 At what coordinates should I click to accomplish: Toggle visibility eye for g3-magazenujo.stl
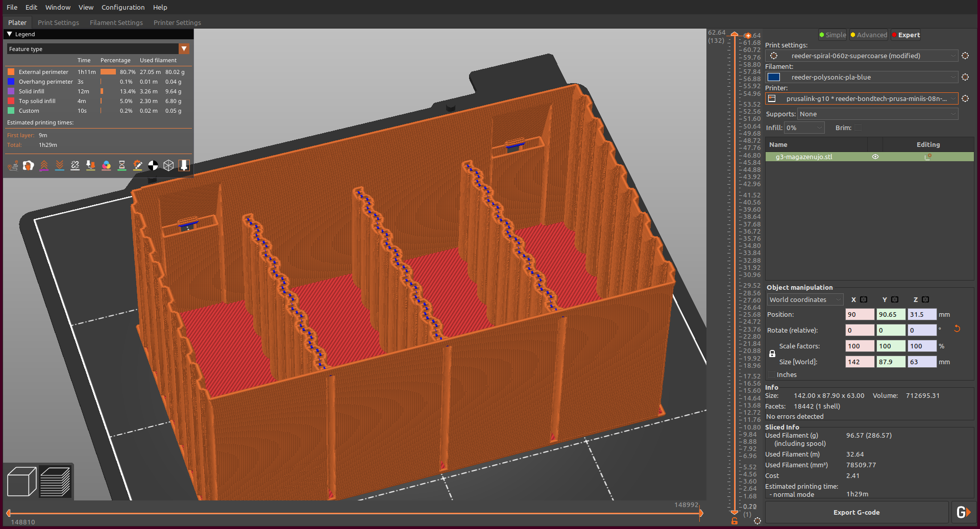[x=875, y=157]
